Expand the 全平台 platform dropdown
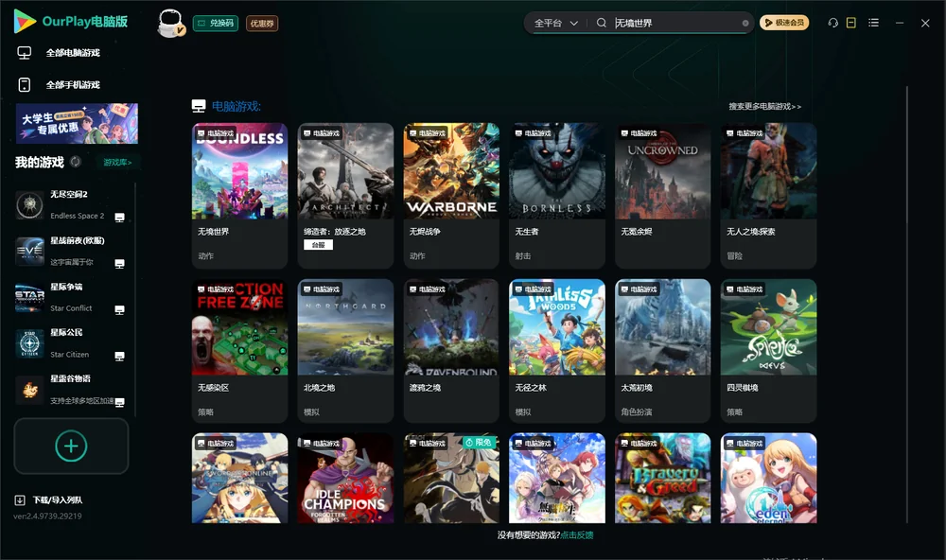Image resolution: width=946 pixels, height=560 pixels. pyautogui.click(x=555, y=23)
